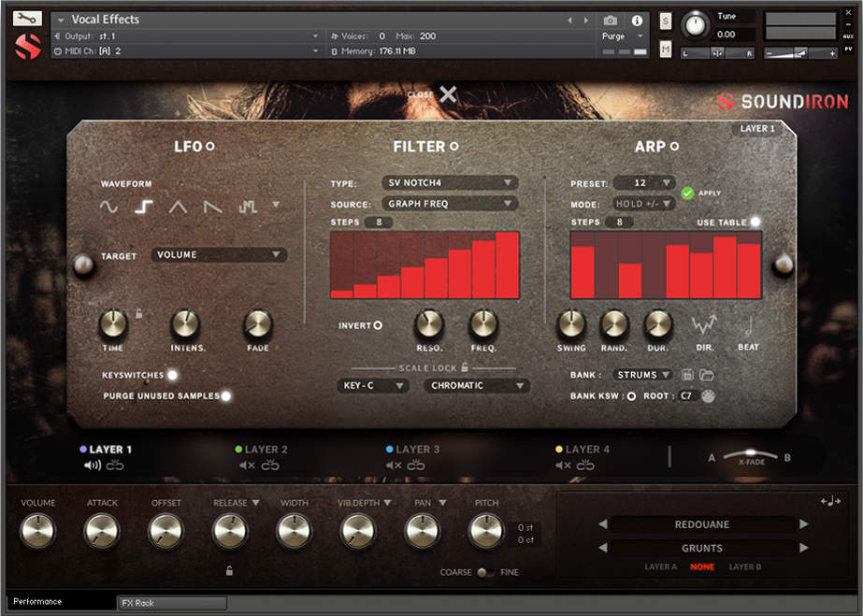The height and width of the screenshot is (616, 863).
Task: Open the CHROMATIC scale dropdown
Action: [x=477, y=385]
